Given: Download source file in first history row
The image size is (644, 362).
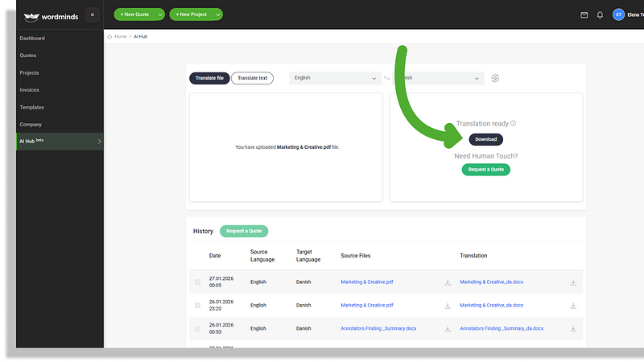Looking at the screenshot, I should (448, 282).
